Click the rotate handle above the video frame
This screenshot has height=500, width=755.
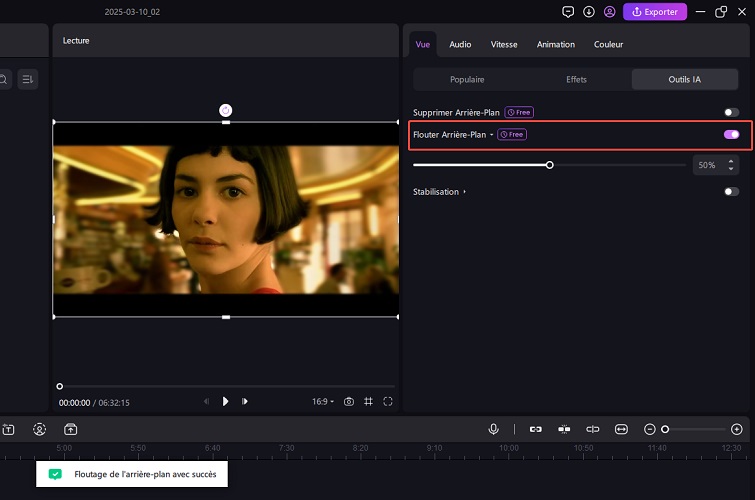pos(225,110)
